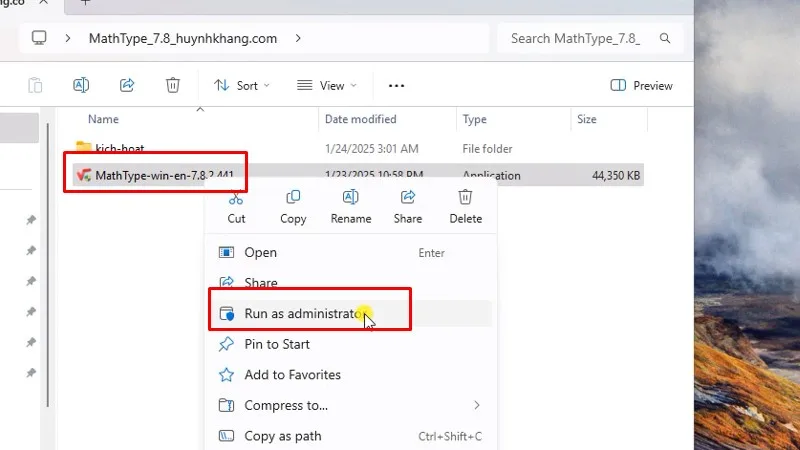Choose Copy as path
This screenshot has width=800, height=450.
[351, 436]
